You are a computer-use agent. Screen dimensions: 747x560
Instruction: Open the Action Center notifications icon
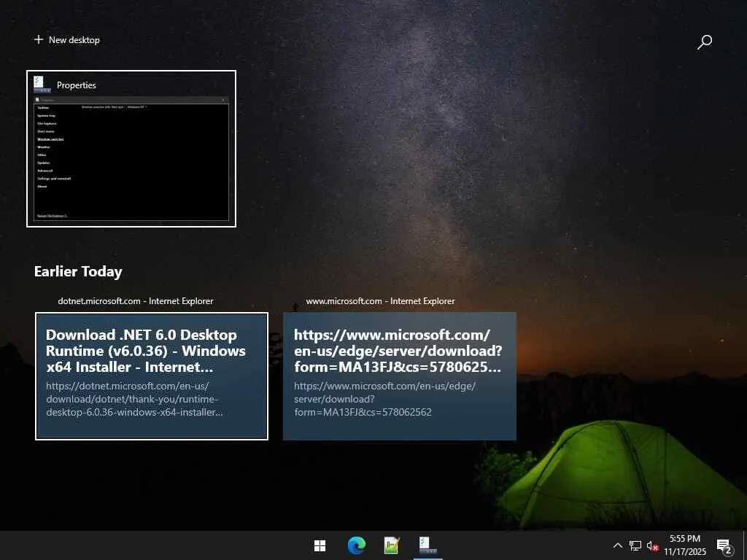(724, 545)
